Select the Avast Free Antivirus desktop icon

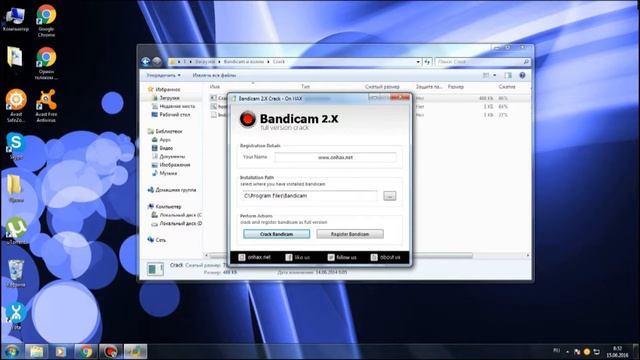coord(46,105)
